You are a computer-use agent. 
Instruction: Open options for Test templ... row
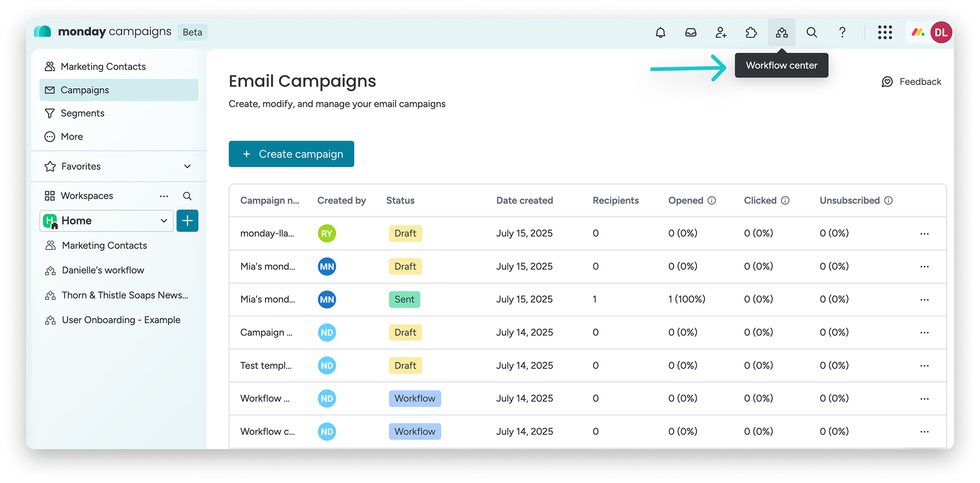(x=924, y=366)
